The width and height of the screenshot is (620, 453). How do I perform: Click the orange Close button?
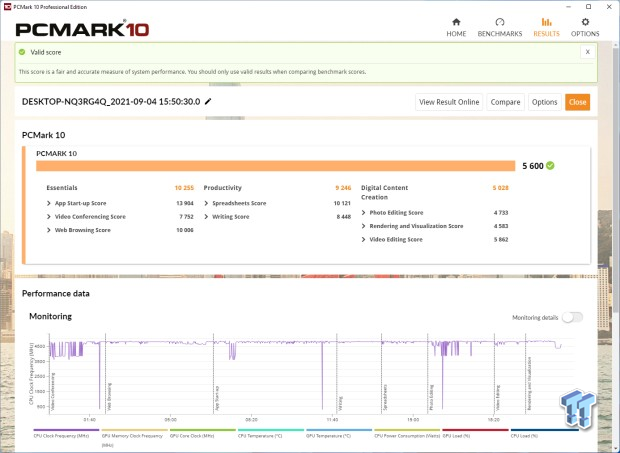(x=577, y=102)
